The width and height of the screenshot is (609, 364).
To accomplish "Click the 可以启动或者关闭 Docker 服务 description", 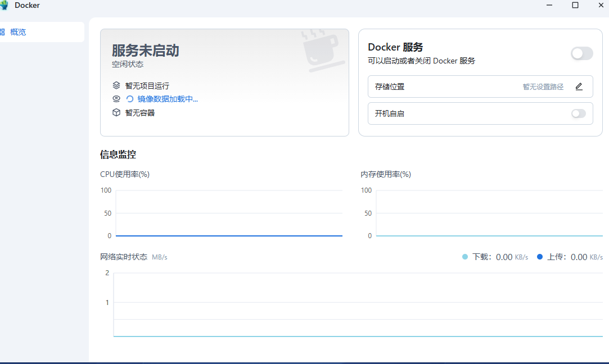I will (x=421, y=61).
